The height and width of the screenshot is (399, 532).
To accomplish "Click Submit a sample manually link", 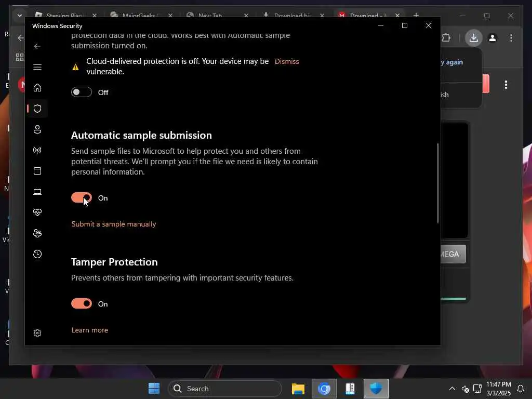I will tap(114, 224).
